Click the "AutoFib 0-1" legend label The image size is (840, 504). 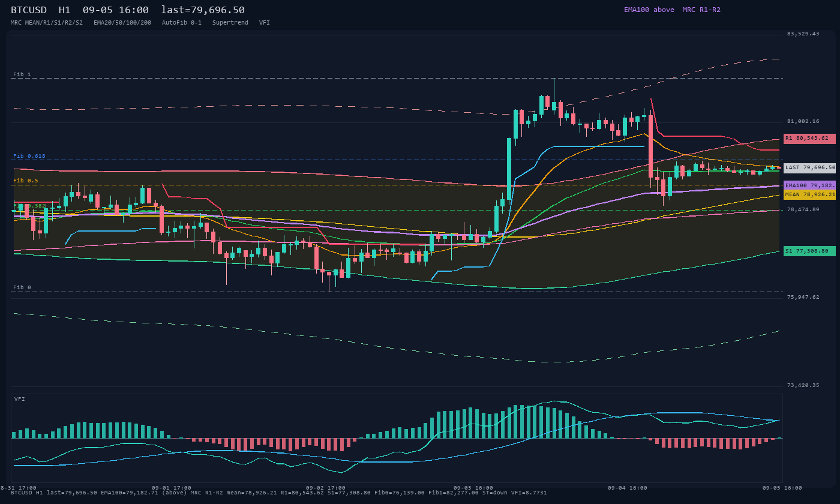(x=182, y=23)
